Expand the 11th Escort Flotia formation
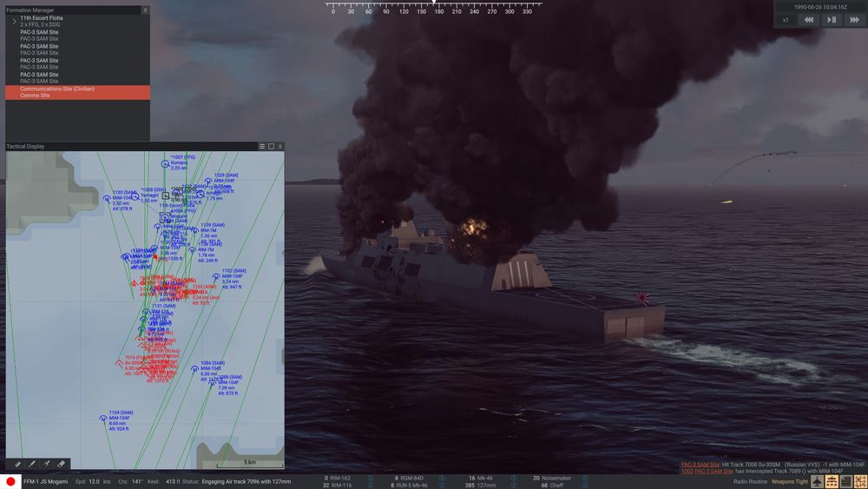The image size is (868, 489). click(14, 22)
